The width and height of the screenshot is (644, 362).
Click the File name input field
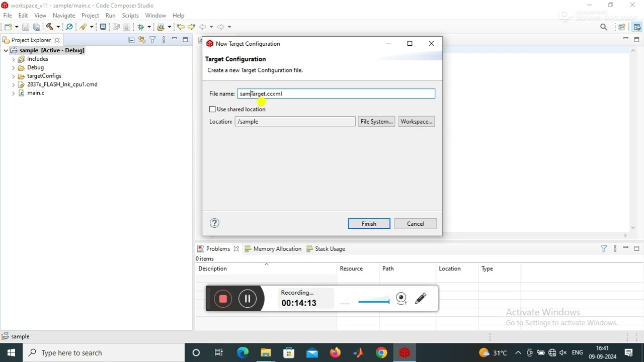pyautogui.click(x=336, y=94)
